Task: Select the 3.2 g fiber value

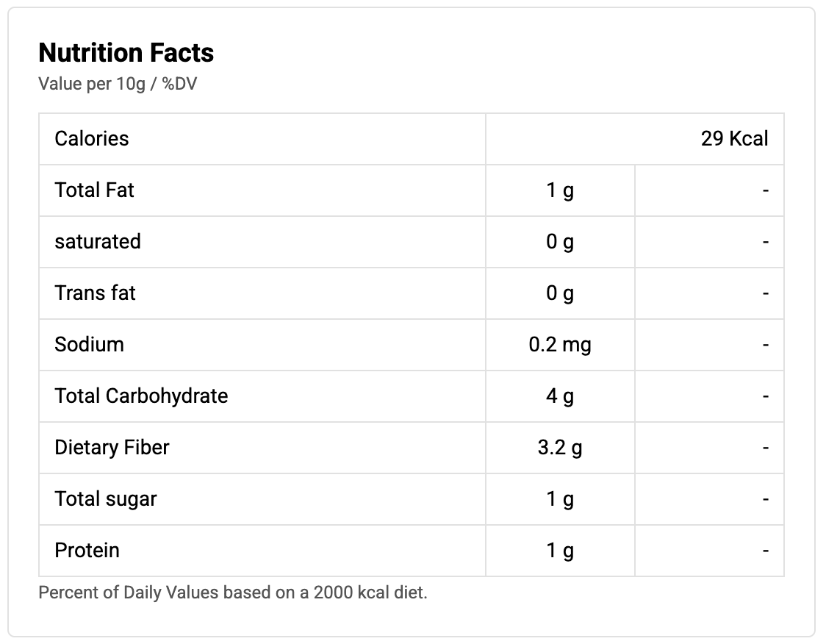Action: [x=560, y=448]
